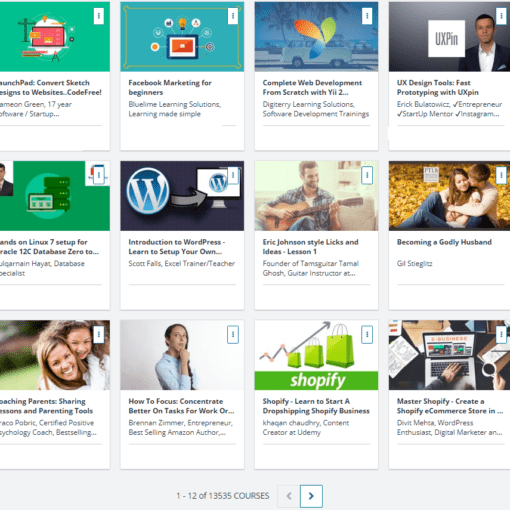Click the WordPress logo thumbnail
The height and width of the screenshot is (510, 510).
point(182,196)
